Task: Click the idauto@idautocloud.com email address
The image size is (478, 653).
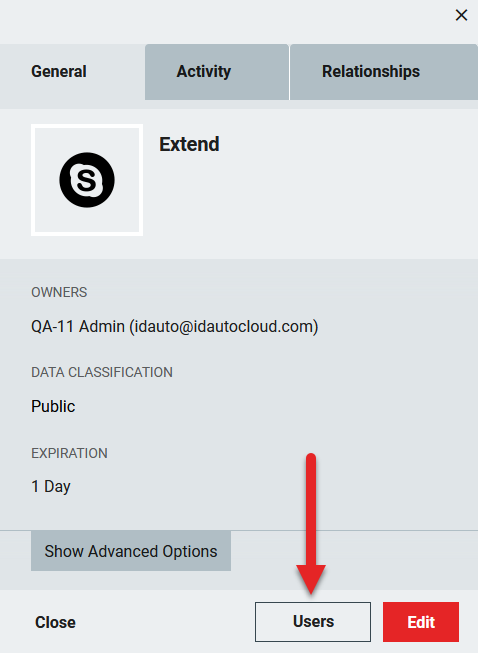Action: click(x=224, y=326)
